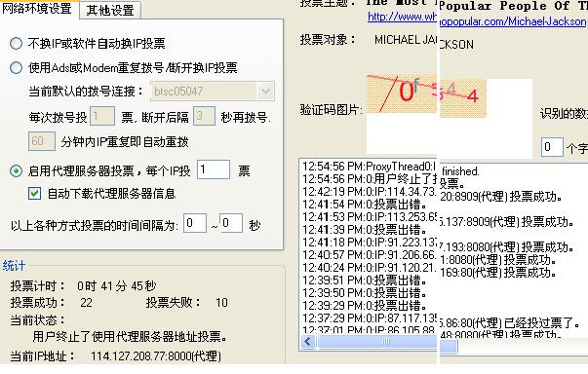Select log row 12:39:51 PM 投票出错
Screen dimensions: 588x374
(365, 280)
